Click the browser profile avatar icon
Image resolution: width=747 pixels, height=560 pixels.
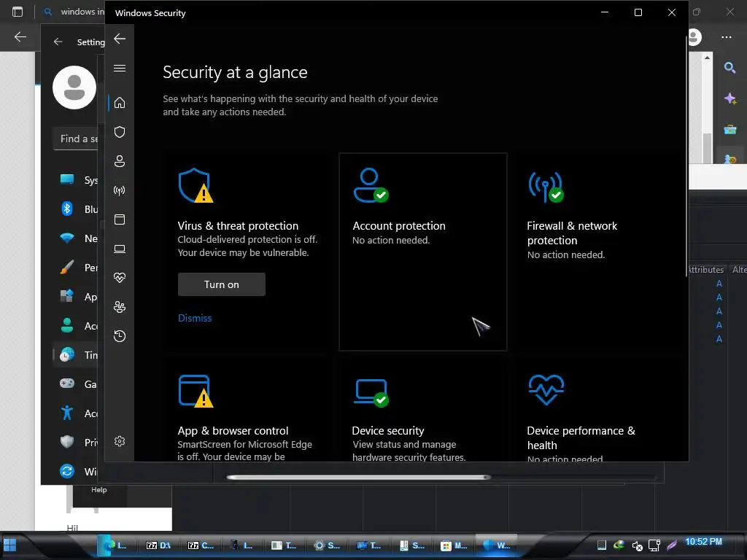pos(695,37)
